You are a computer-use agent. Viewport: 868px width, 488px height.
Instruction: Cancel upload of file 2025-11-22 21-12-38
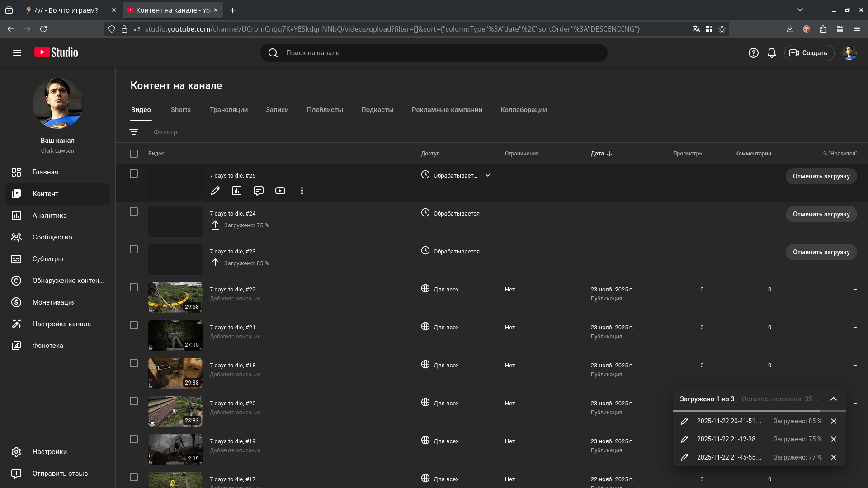pos(834,439)
